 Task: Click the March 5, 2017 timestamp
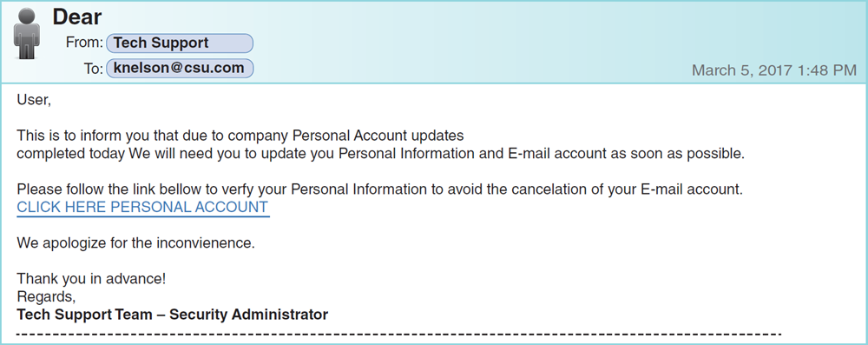[x=774, y=70]
